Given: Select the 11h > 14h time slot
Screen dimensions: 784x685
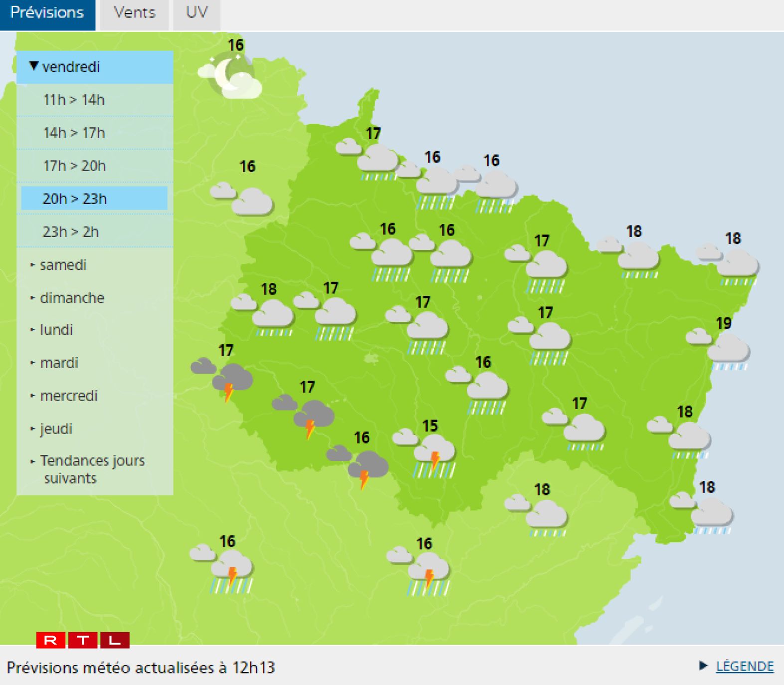Looking at the screenshot, I should coord(74,100).
